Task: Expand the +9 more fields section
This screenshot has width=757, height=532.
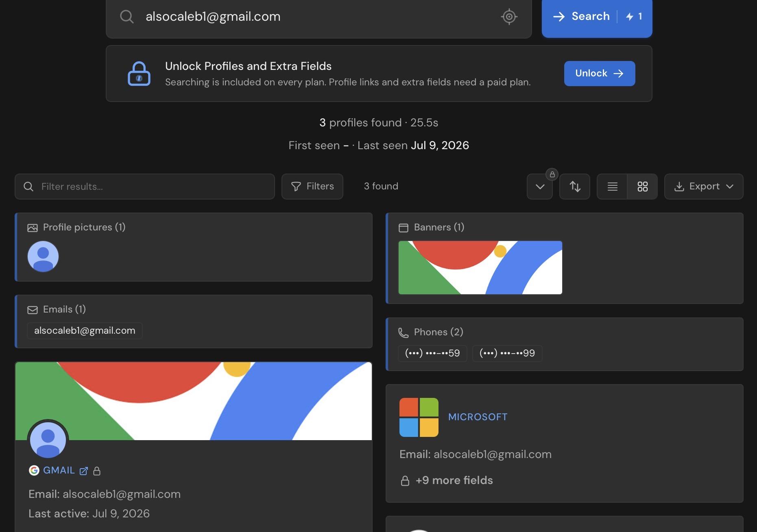Action: click(447, 480)
